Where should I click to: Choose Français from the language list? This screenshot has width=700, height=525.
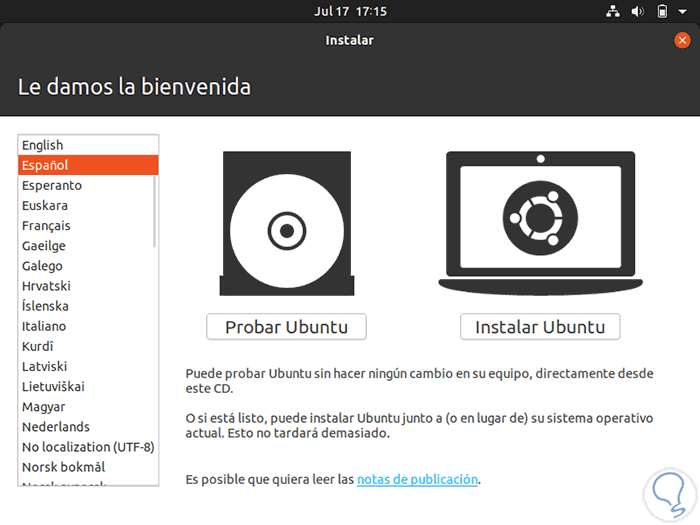pyautogui.click(x=88, y=225)
